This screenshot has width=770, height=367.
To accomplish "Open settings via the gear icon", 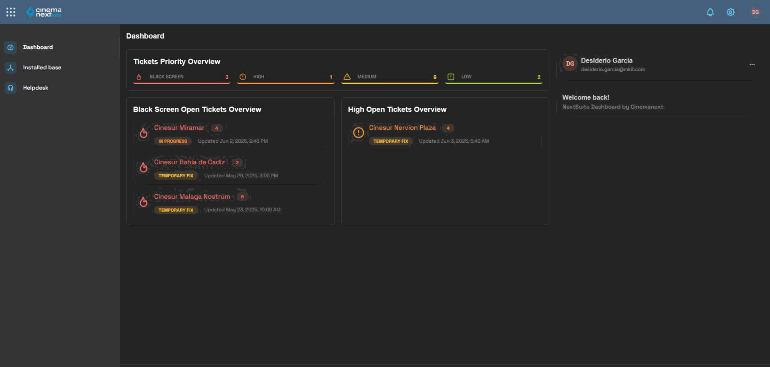I will (731, 12).
